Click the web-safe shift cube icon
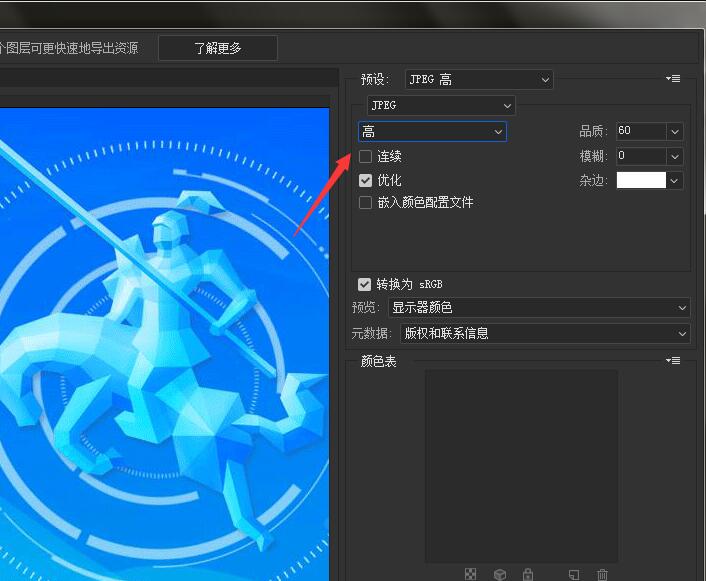706x581 pixels. pos(499,574)
